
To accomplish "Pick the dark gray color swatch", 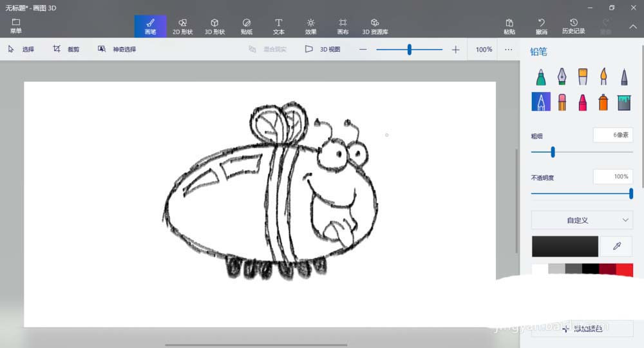I will 573,269.
